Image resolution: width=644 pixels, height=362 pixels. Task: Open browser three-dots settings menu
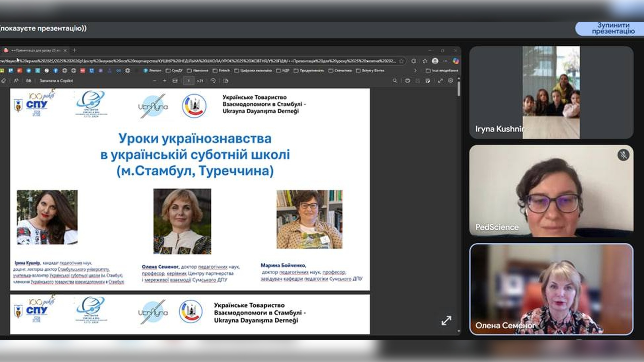coord(445,61)
